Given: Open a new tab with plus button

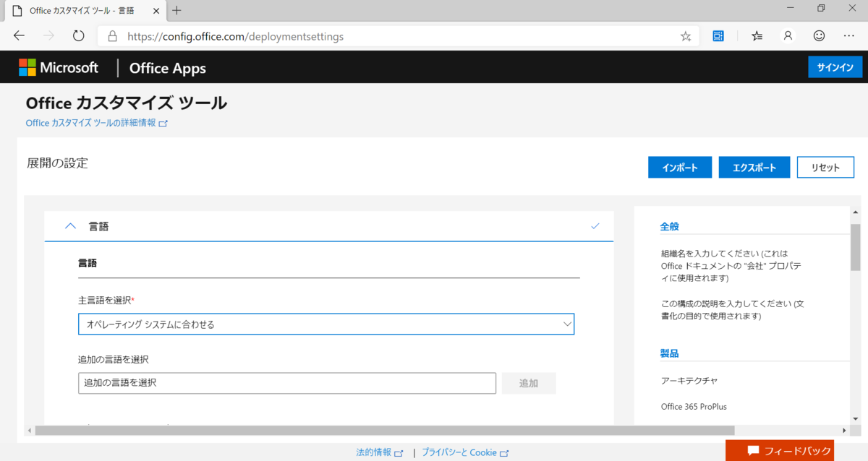Looking at the screenshot, I should 176,10.
